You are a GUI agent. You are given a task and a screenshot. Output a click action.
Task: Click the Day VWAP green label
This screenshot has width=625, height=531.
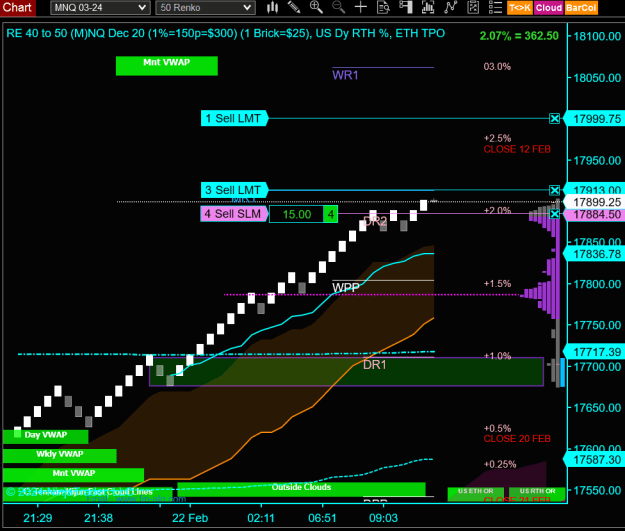click(45, 437)
